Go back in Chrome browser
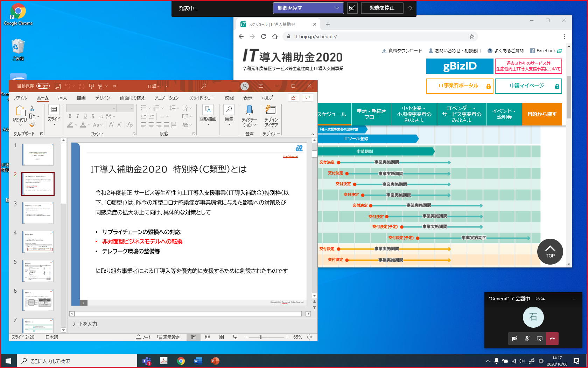Image resolution: width=588 pixels, height=368 pixels. pos(241,36)
